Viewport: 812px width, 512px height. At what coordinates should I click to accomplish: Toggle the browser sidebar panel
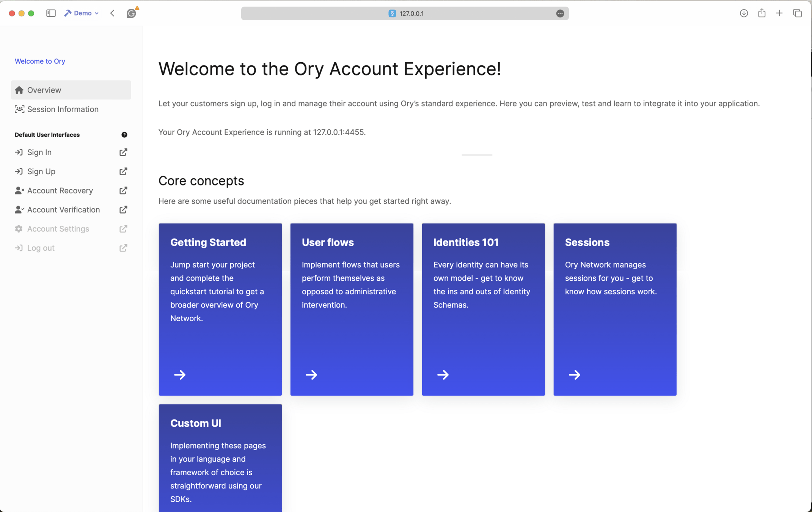51,13
